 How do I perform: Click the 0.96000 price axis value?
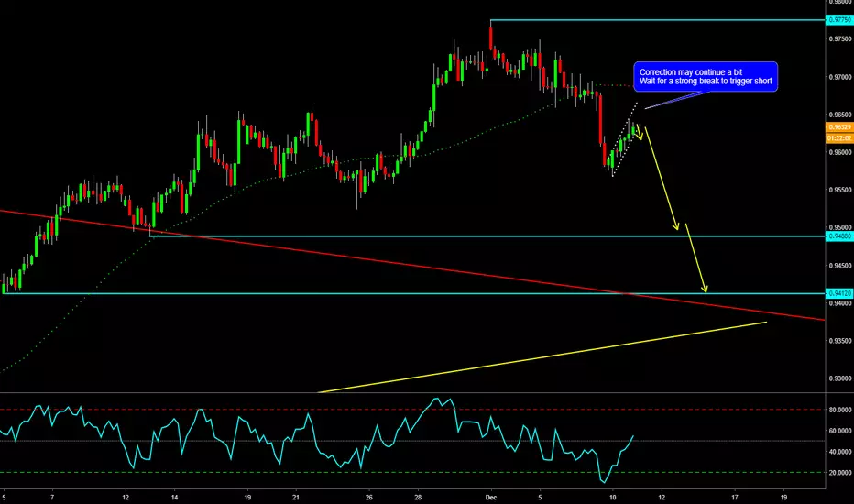pyautogui.click(x=840, y=152)
